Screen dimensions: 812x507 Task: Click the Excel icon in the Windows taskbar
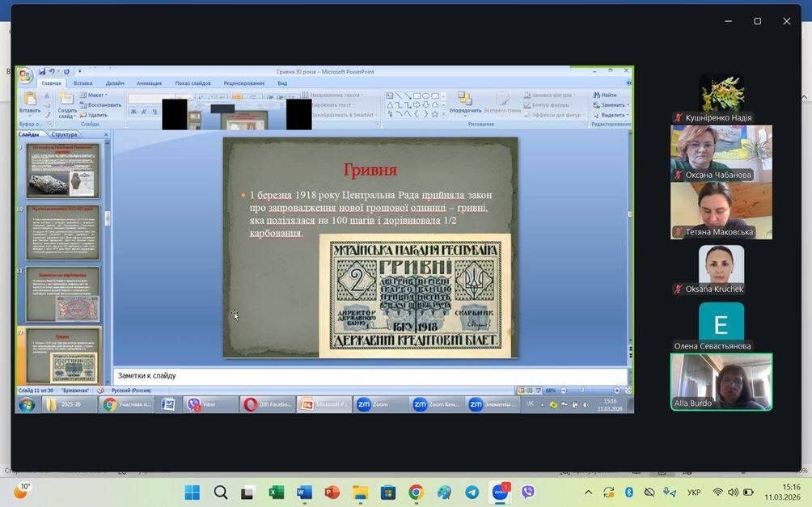[x=277, y=492]
